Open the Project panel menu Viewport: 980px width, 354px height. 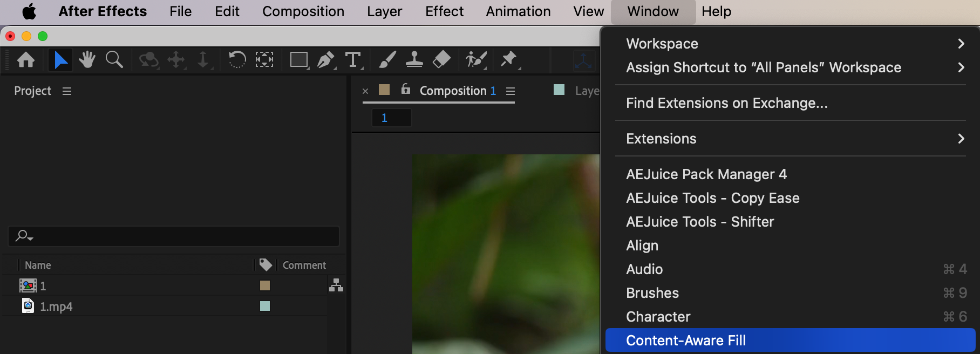(x=67, y=91)
